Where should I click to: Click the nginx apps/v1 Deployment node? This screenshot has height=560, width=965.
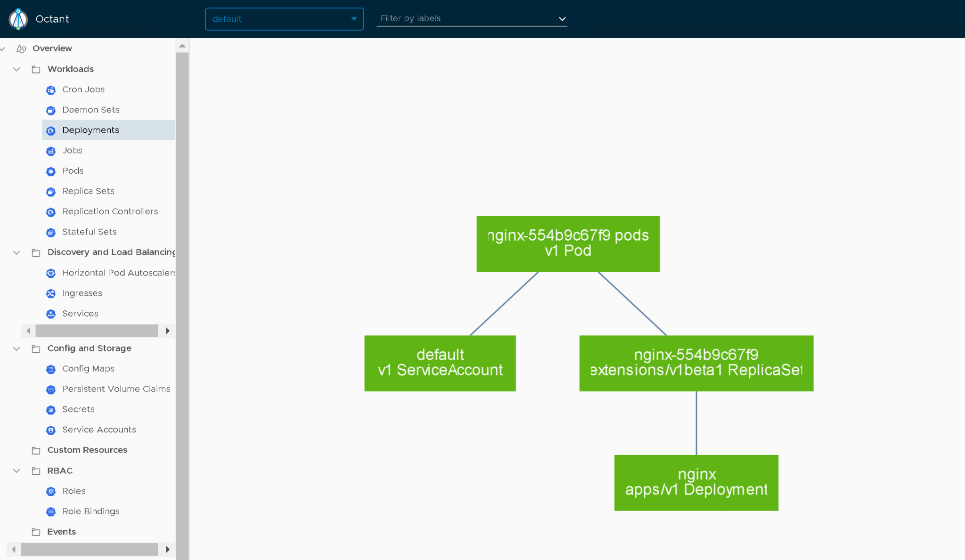(x=696, y=482)
